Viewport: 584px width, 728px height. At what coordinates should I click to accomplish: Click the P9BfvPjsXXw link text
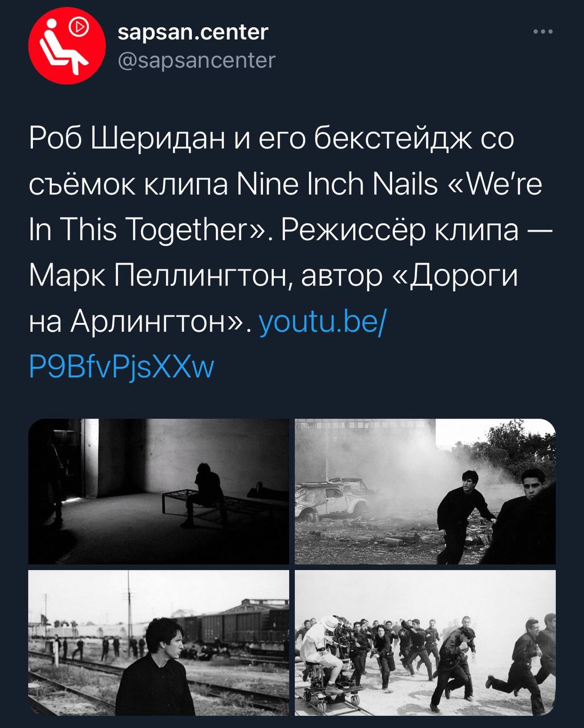pyautogui.click(x=121, y=367)
